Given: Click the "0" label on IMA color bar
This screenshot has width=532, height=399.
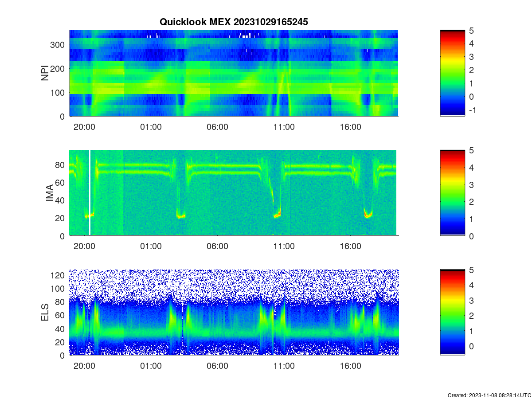Looking at the screenshot, I should [472, 236].
